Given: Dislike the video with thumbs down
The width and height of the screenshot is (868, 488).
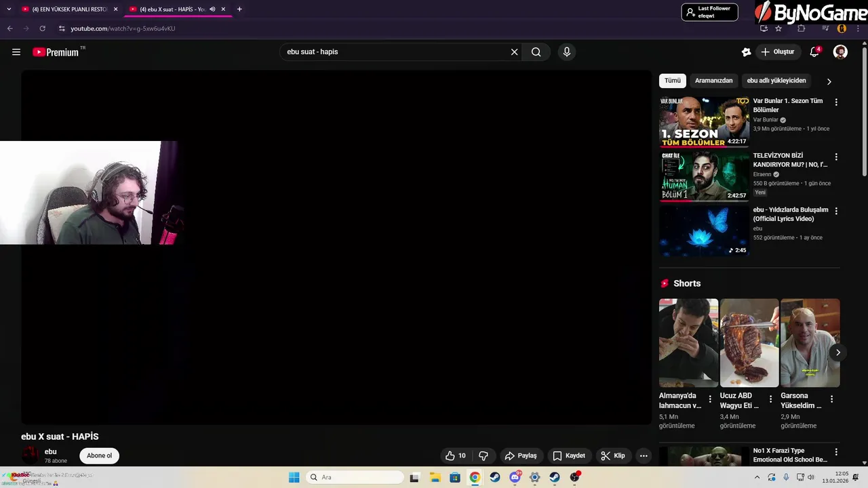Looking at the screenshot, I should (x=484, y=455).
